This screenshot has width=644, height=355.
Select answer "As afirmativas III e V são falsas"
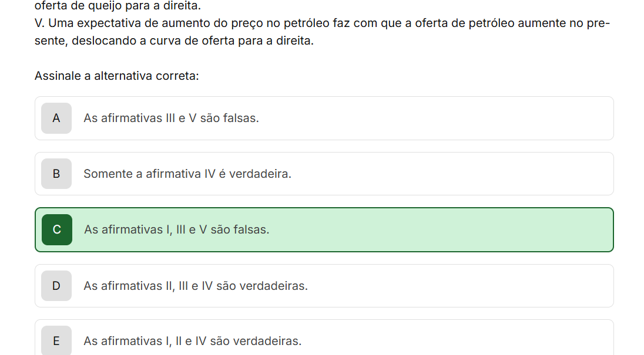171,118
